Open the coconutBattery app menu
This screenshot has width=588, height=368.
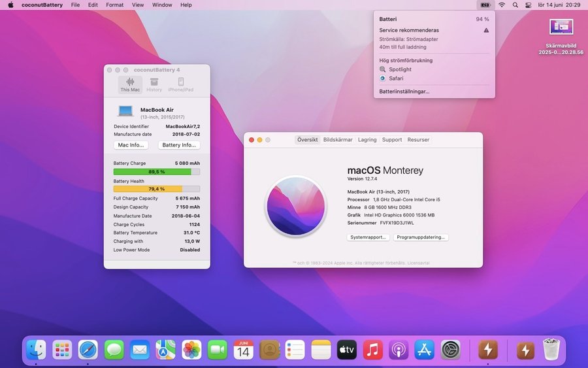tap(42, 5)
